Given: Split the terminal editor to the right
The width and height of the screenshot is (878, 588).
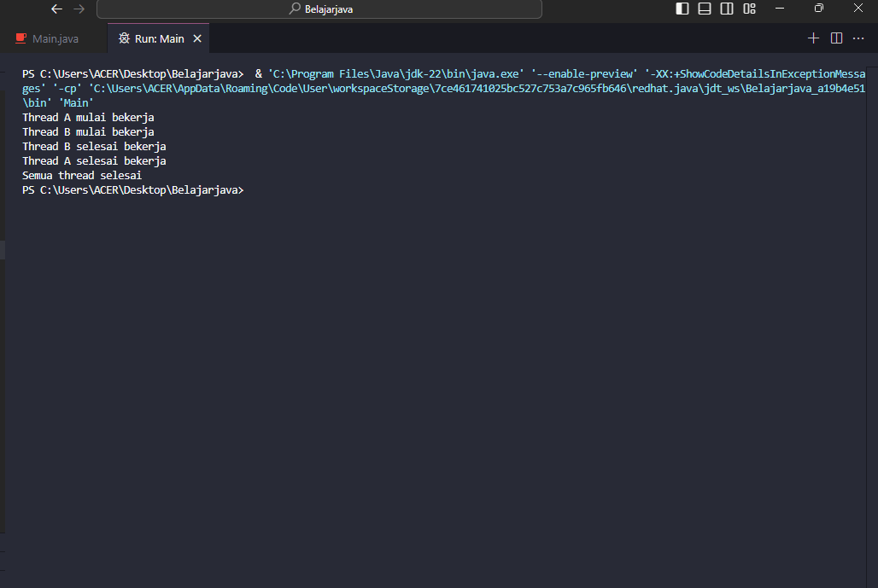Looking at the screenshot, I should [836, 38].
